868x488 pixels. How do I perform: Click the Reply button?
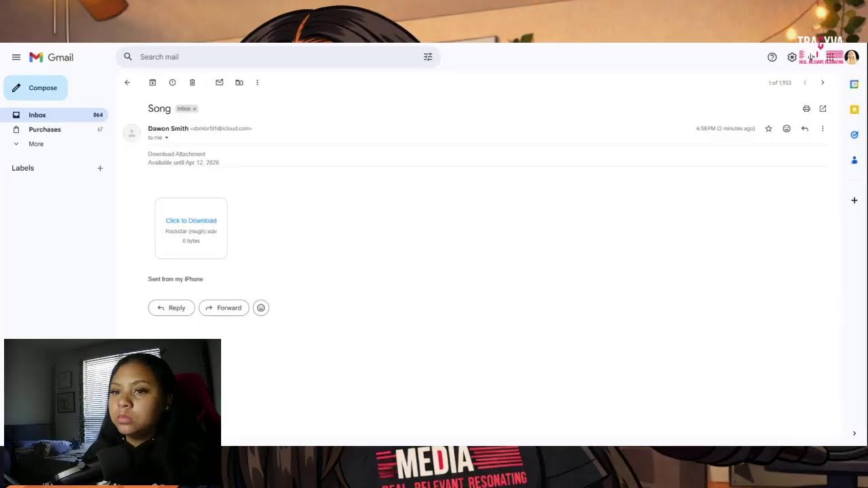172,308
